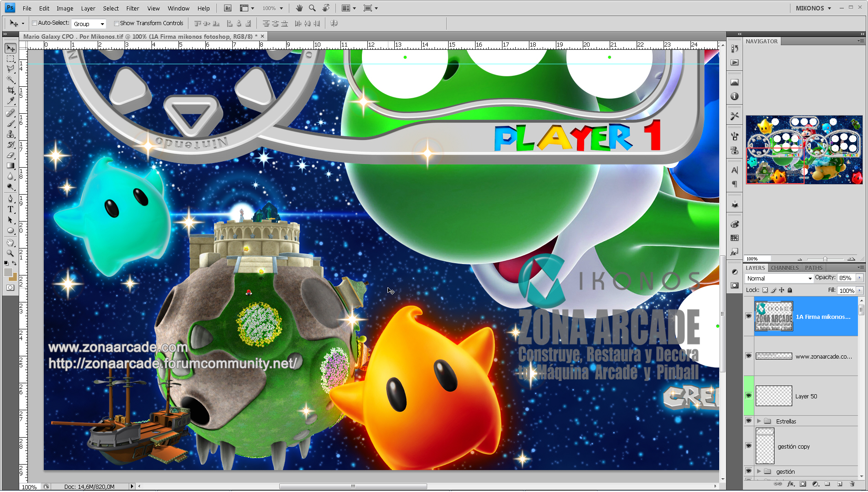Create a new layer

click(x=840, y=484)
